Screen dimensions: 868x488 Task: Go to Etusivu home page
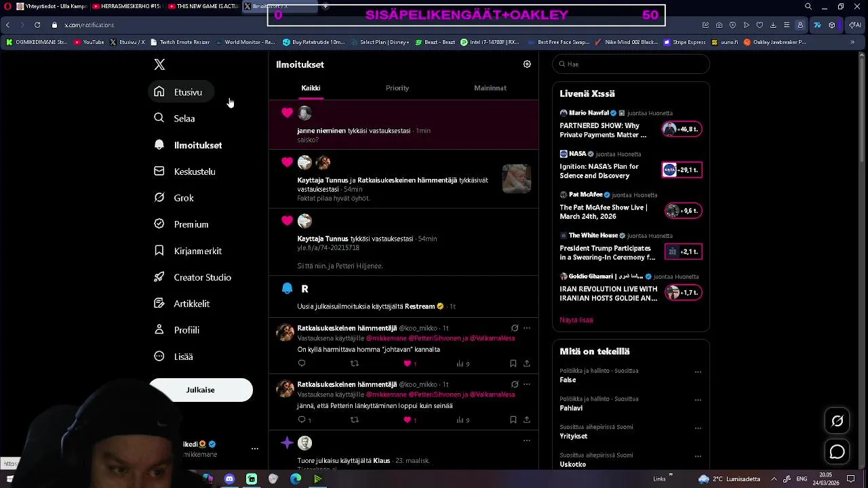(x=180, y=92)
